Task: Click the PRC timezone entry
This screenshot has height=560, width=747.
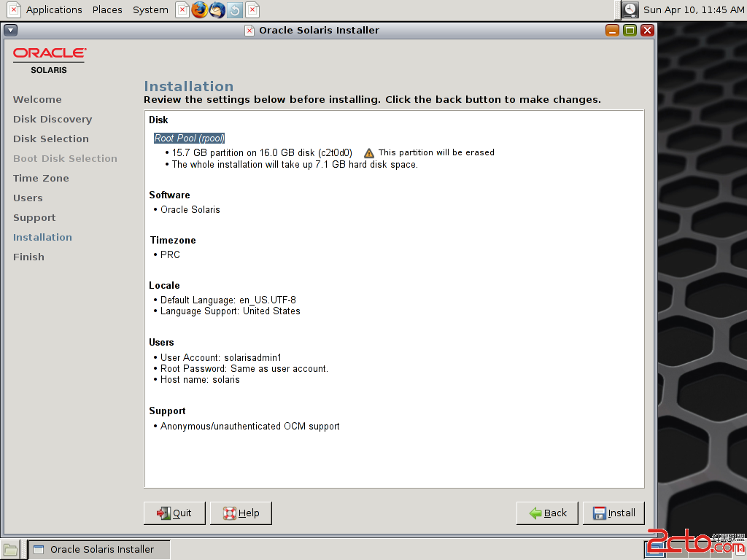Action: pos(170,254)
